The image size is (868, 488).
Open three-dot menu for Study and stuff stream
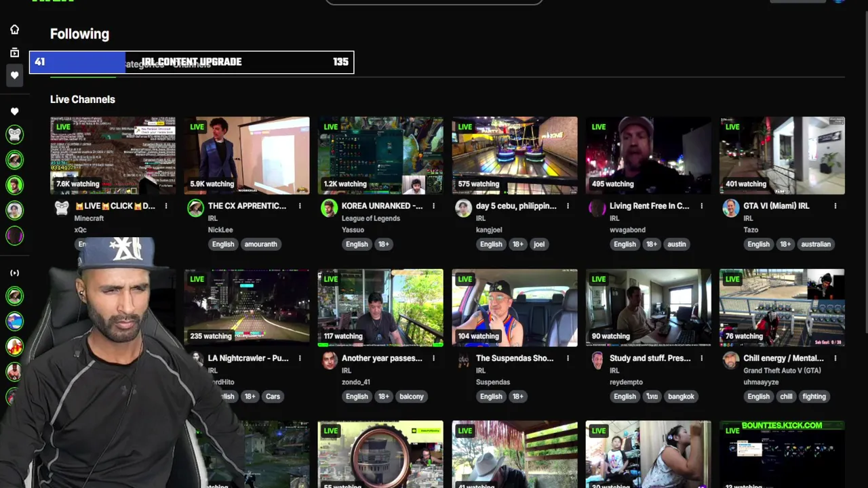tap(701, 359)
